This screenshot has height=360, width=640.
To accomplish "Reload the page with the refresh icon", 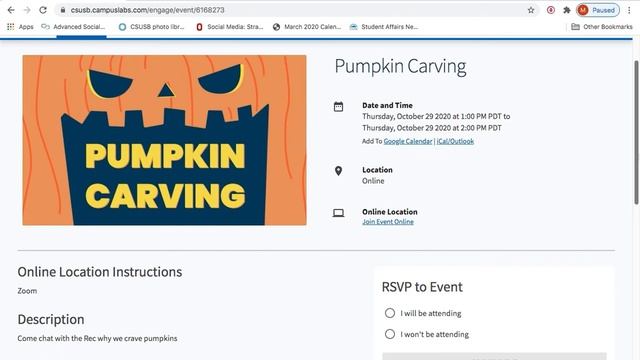I will coord(43,10).
